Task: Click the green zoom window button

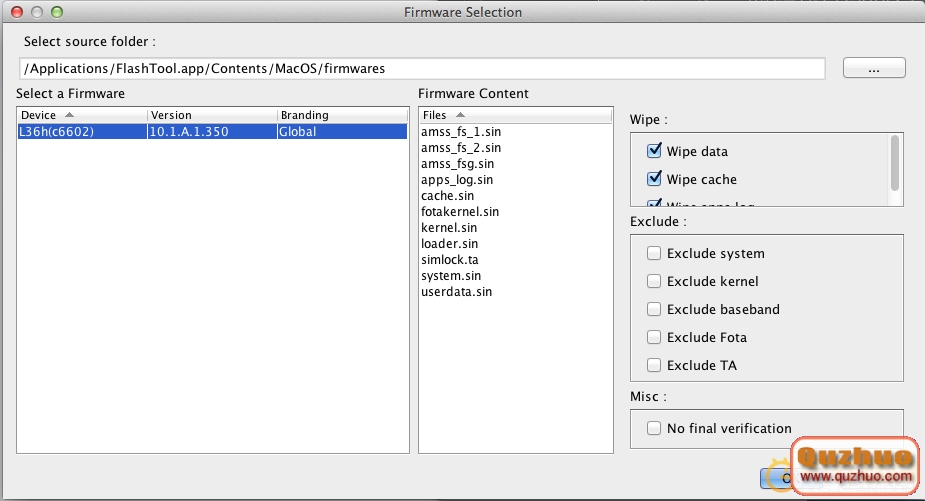Action: 56,13
